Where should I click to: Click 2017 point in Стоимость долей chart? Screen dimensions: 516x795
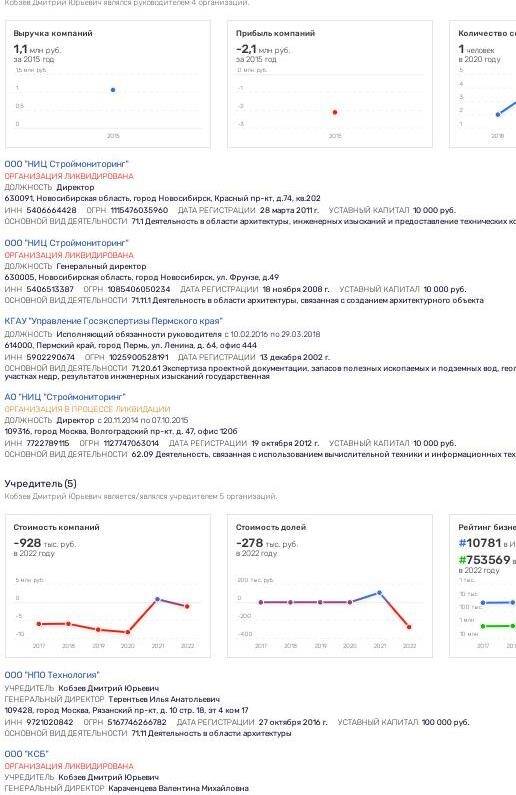261,602
